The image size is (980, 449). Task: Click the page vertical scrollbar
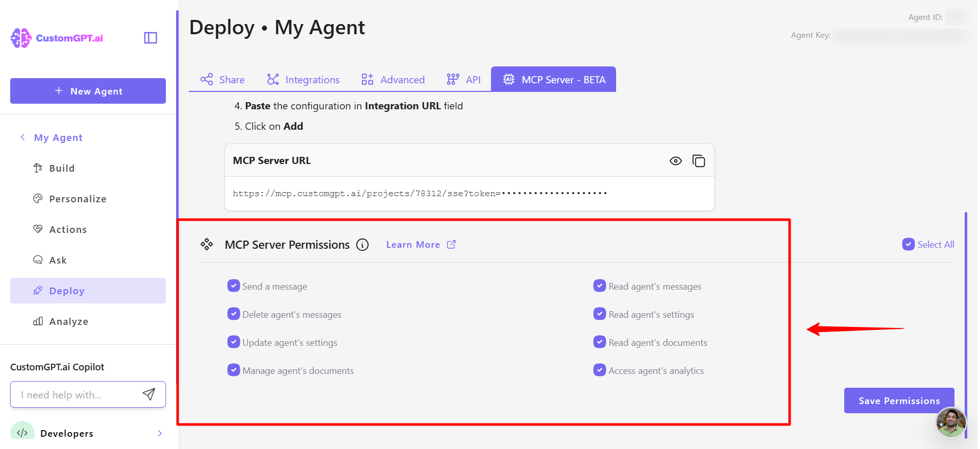(966, 324)
